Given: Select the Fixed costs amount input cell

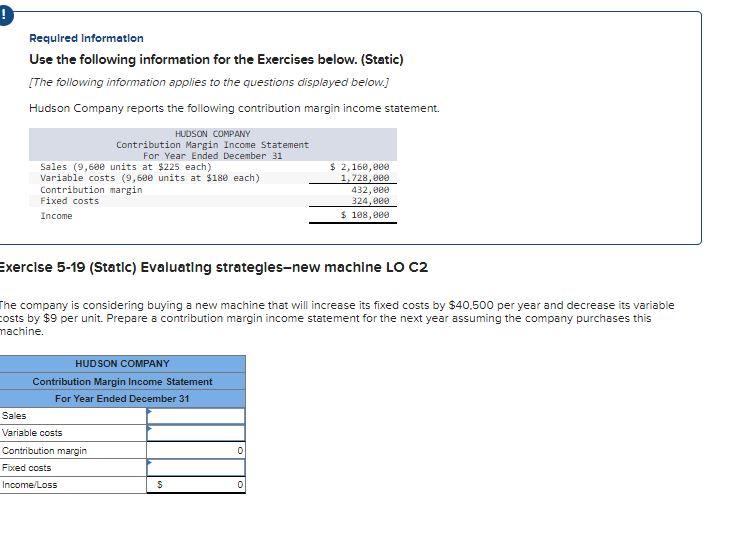Looking at the screenshot, I should (x=196, y=467).
